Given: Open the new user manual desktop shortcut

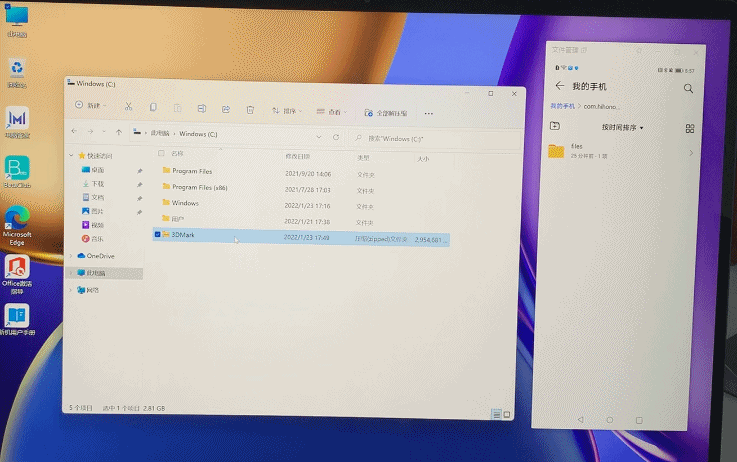Looking at the screenshot, I should point(17,319).
